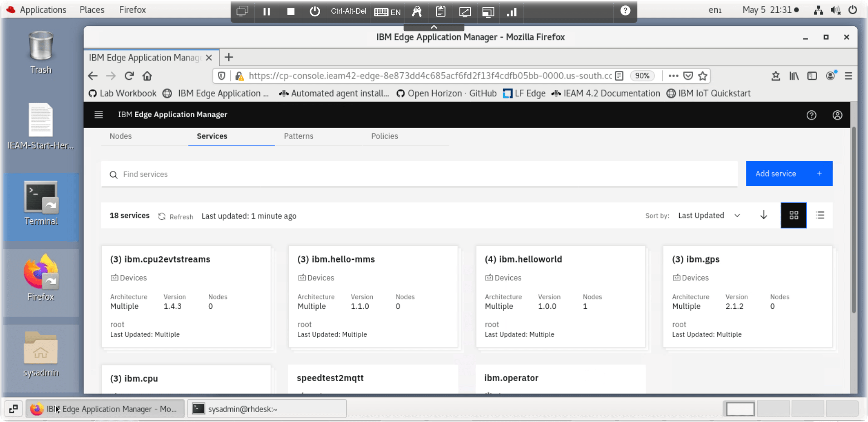Click the stop button in remote toolbar

tap(291, 11)
